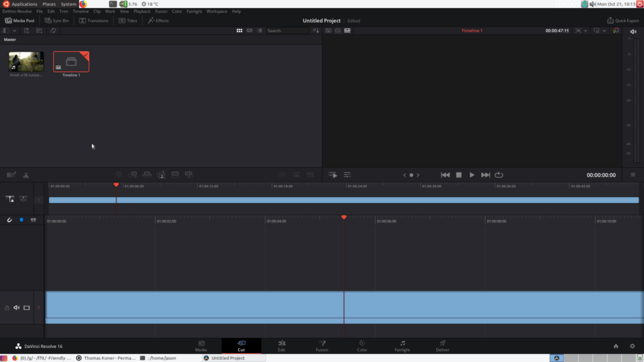Click the upper timeline red playhead marker
Viewport: 644px width, 362px height.
(x=116, y=185)
